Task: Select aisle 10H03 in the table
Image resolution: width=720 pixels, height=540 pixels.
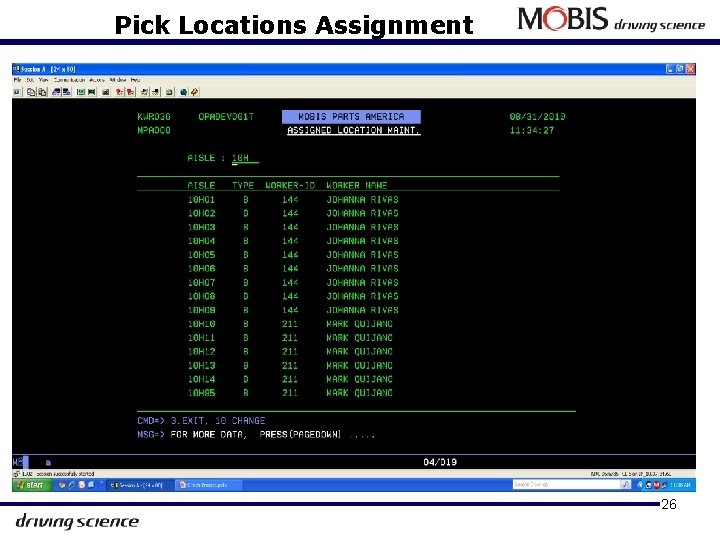Action: (x=201, y=227)
